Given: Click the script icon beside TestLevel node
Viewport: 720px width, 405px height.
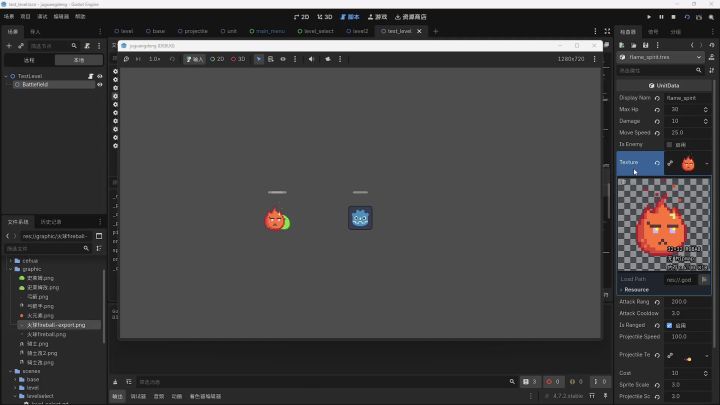Looking at the screenshot, I should (x=90, y=76).
